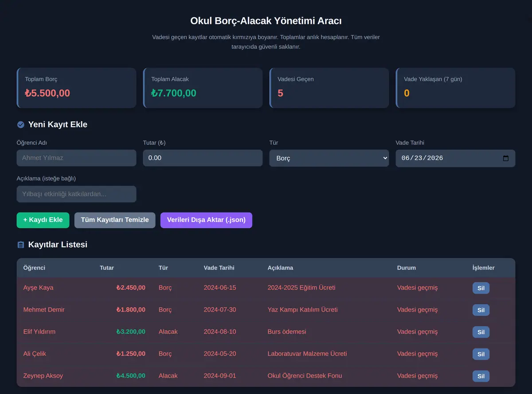The height and width of the screenshot is (394, 532).
Task: Click the date 2024-07-30
Action: point(220,310)
